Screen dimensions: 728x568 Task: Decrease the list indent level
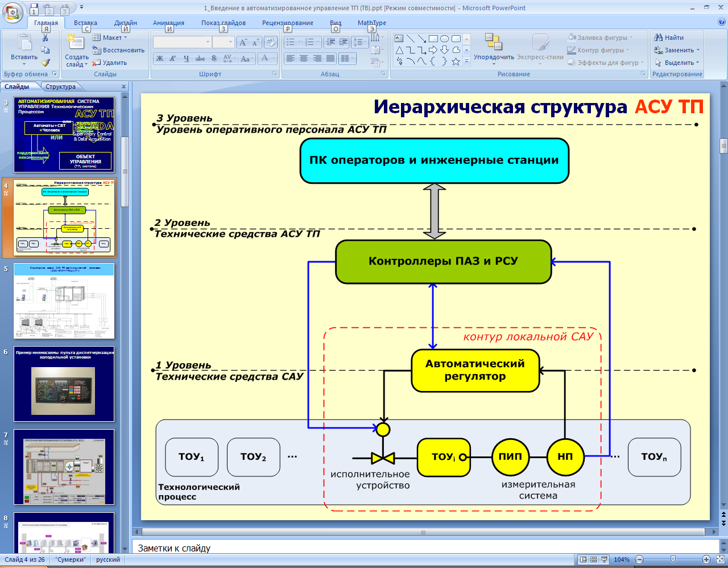tap(330, 42)
